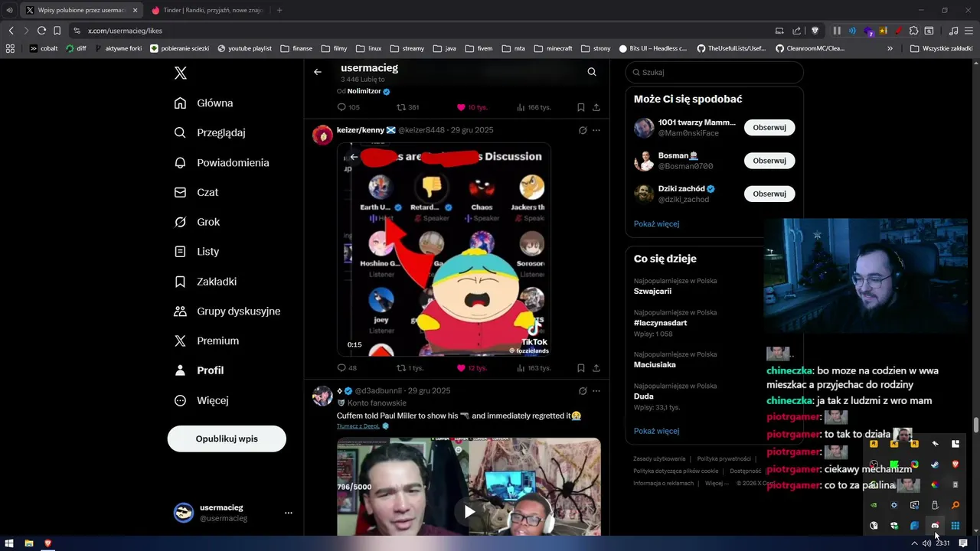This screenshot has width=980, height=551.
Task: Switch to the Tinder browser tab
Action: click(x=207, y=10)
